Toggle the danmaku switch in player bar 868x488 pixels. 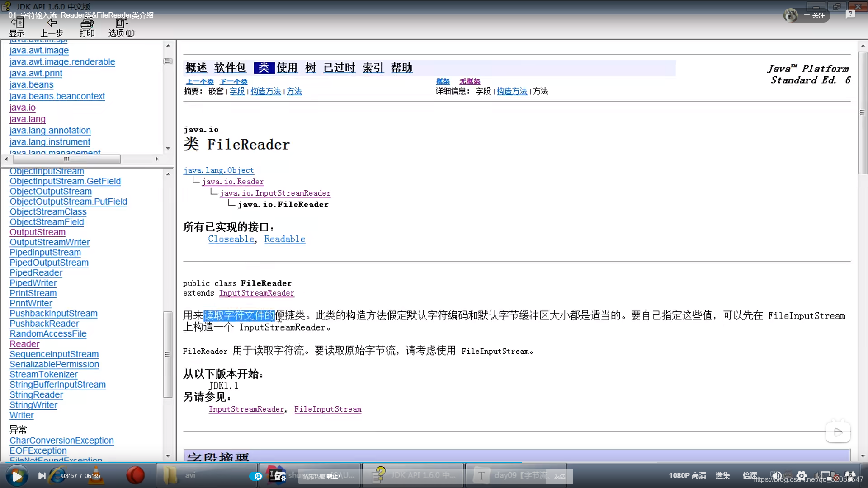pyautogui.click(x=256, y=476)
